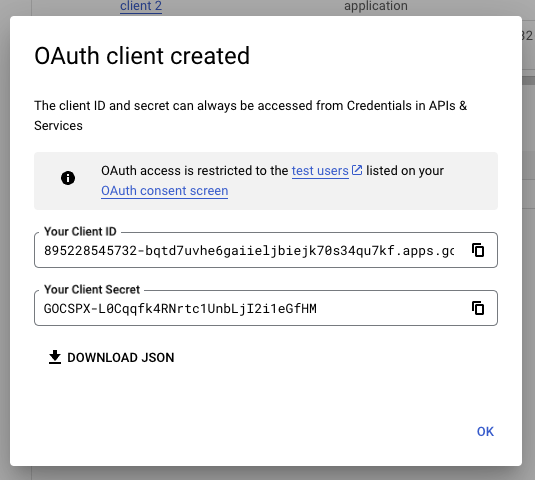
Task: Click the download arrow icon beside DOWNLOAD JSON
Action: point(55,357)
